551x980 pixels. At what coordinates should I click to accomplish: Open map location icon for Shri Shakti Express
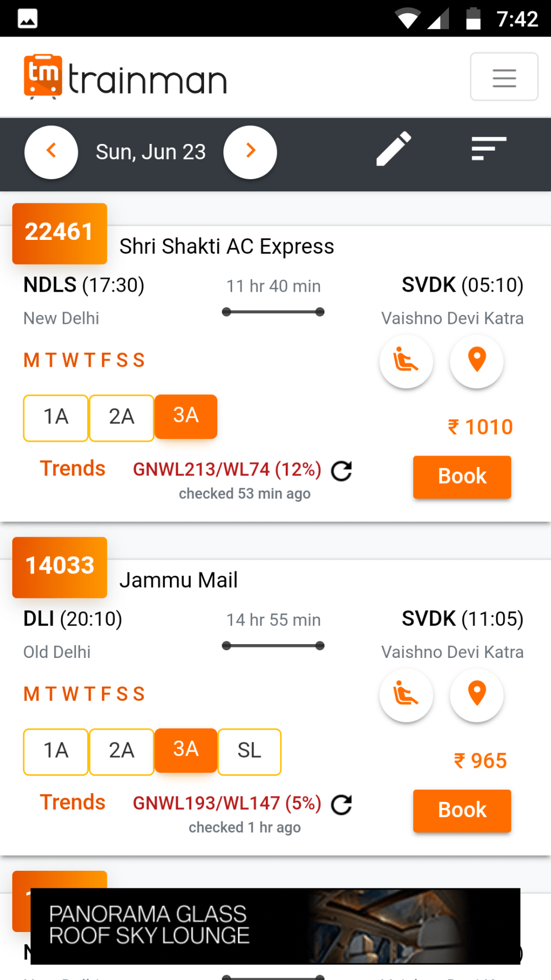(477, 361)
